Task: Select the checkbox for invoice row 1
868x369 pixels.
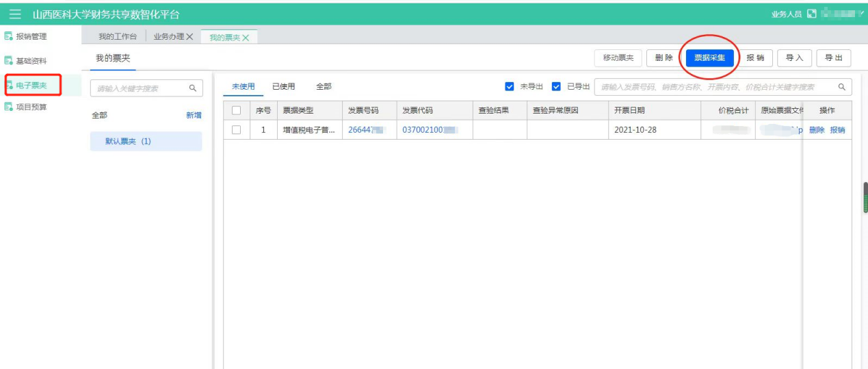Action: click(x=236, y=129)
